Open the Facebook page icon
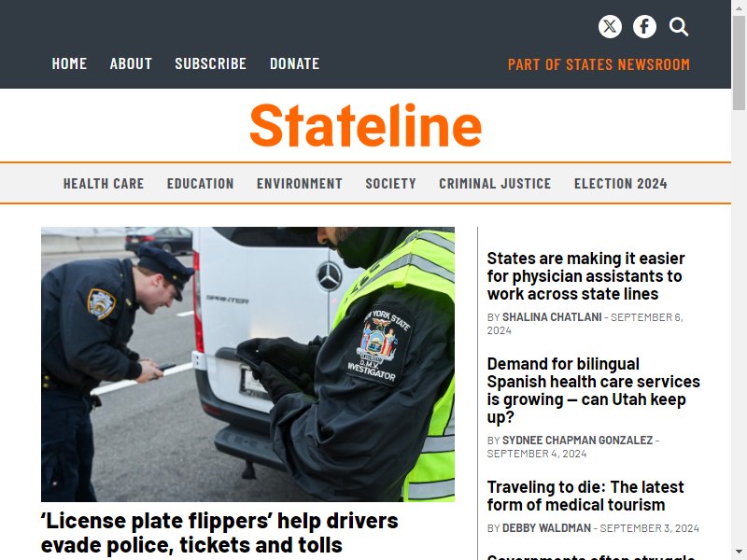 (x=644, y=27)
